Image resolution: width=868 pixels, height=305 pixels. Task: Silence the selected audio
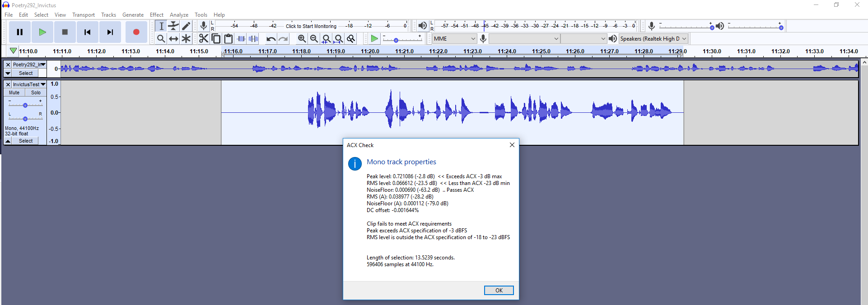(x=253, y=39)
